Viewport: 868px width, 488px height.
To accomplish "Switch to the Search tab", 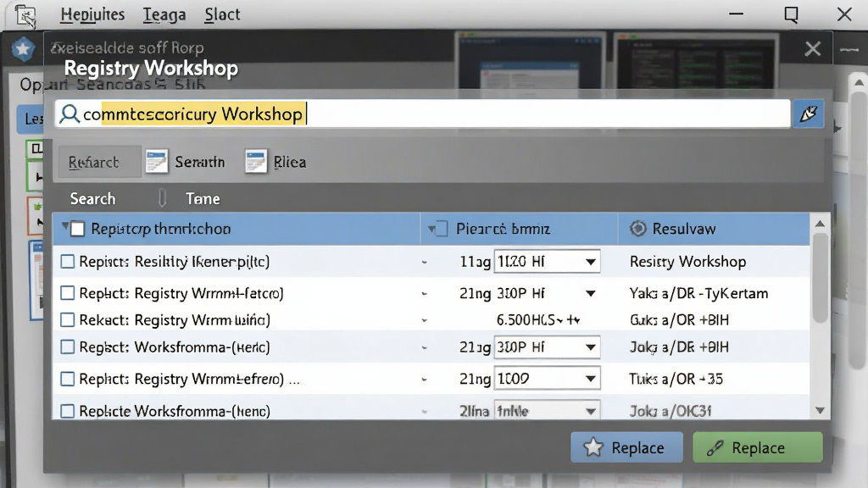I will 93,198.
